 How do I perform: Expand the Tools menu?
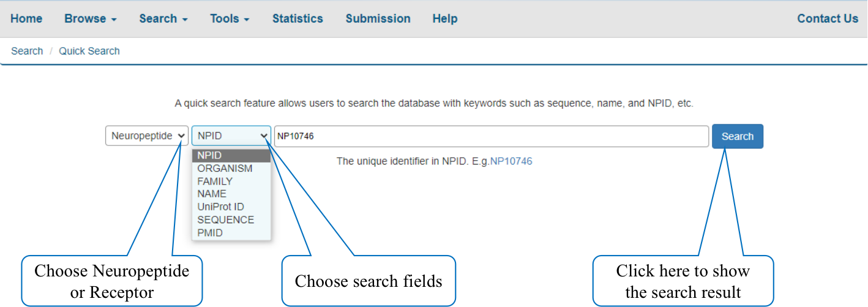point(230,18)
